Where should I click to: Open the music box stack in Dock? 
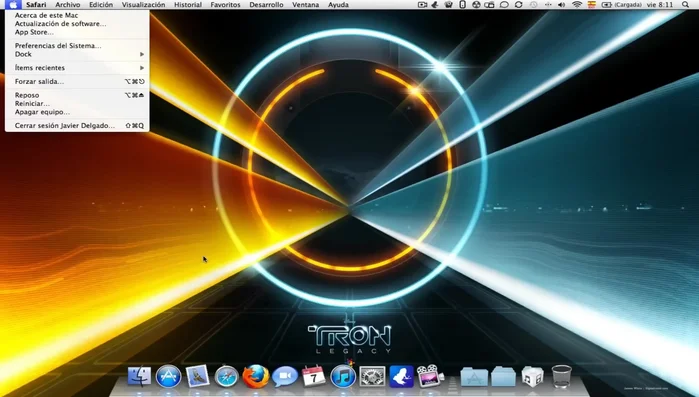click(532, 377)
